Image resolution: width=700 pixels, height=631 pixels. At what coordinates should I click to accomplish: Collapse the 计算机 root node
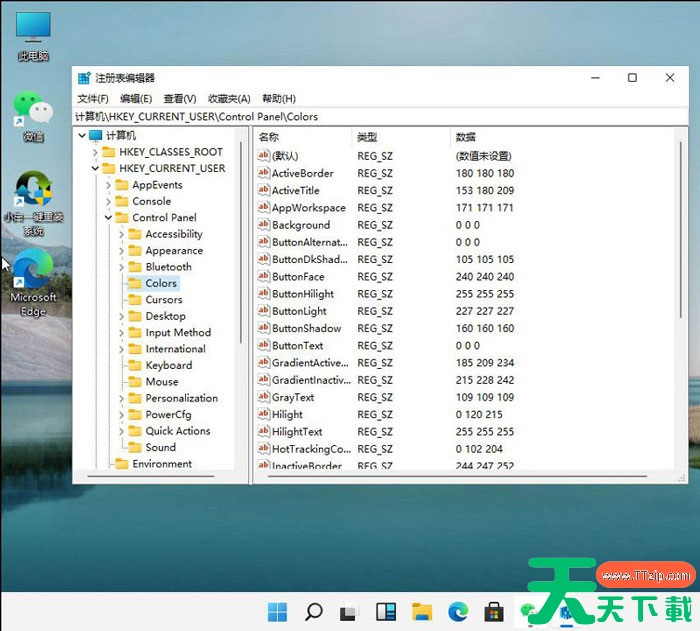click(82, 135)
